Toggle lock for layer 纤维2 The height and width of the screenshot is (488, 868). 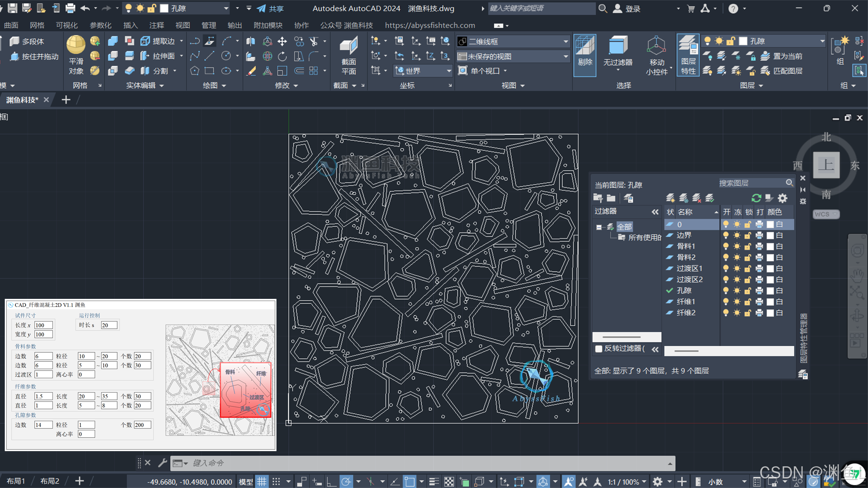coord(748,313)
